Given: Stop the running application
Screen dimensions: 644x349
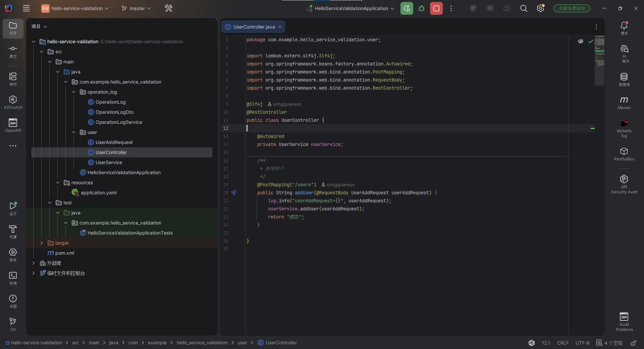Looking at the screenshot, I should tap(436, 8).
